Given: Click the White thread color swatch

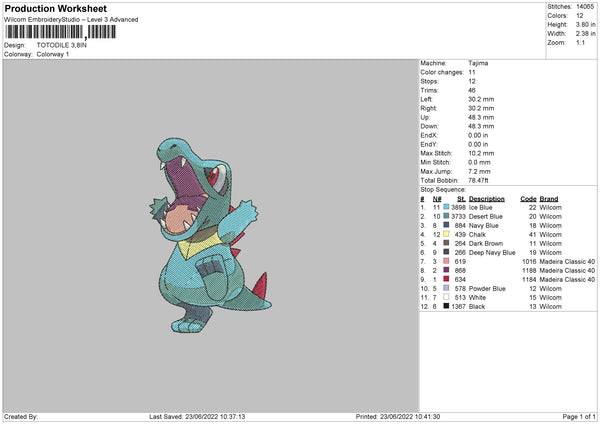Looking at the screenshot, I should pos(446,297).
